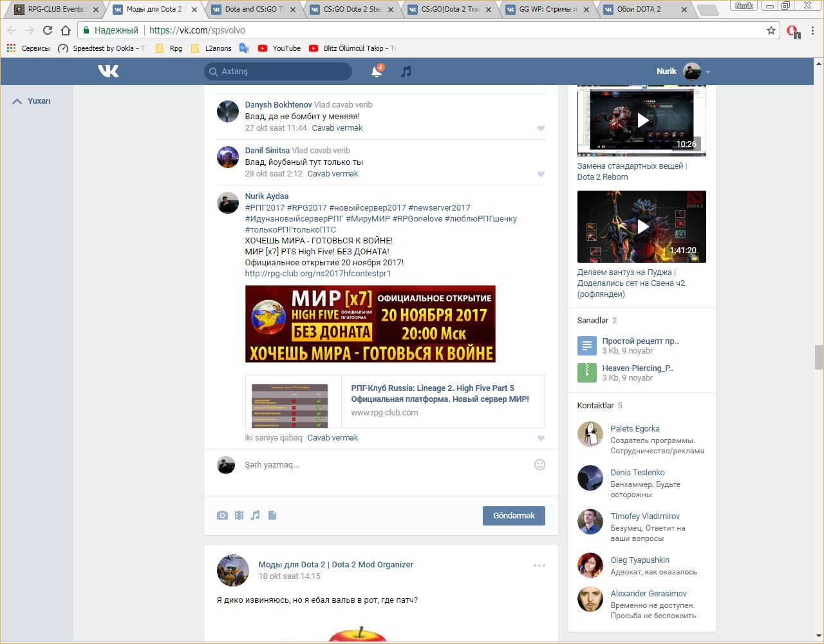Open the РПГ-Клуб Russia link preview
The height and width of the screenshot is (644, 824).
click(395, 402)
